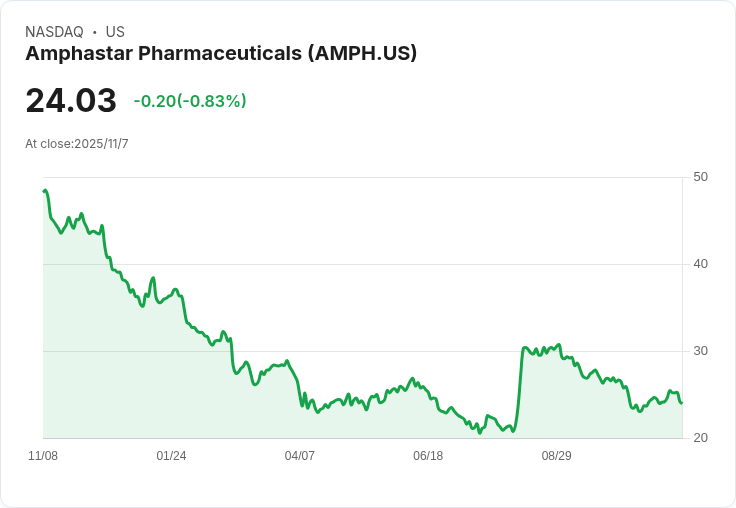Select the 08/29 date on the x-axis
736x508 pixels.
pos(557,456)
